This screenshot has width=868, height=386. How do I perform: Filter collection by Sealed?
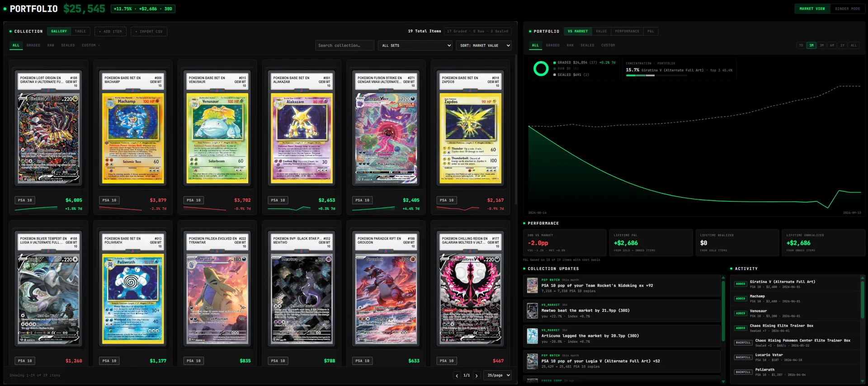click(68, 45)
